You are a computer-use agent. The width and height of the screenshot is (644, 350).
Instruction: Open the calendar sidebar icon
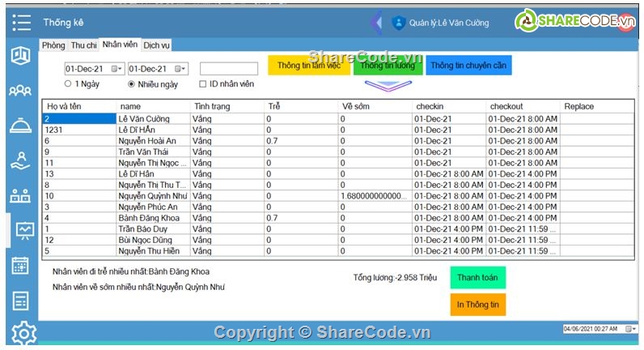click(20, 266)
